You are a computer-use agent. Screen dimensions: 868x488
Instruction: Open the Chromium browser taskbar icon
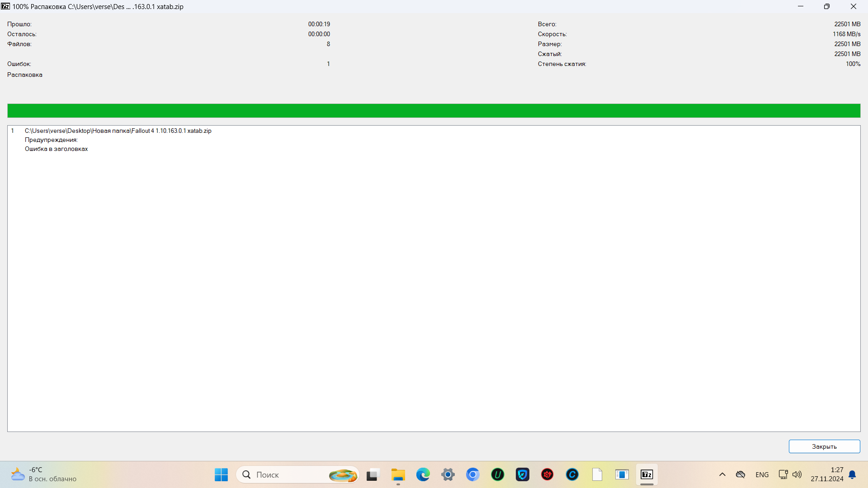pyautogui.click(x=473, y=474)
